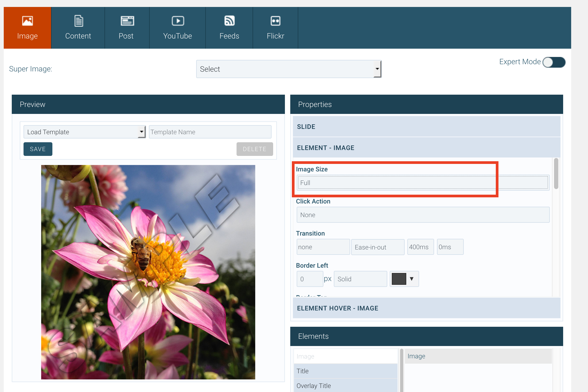Select the Flickr icon
The height and width of the screenshot is (392, 588).
click(275, 21)
